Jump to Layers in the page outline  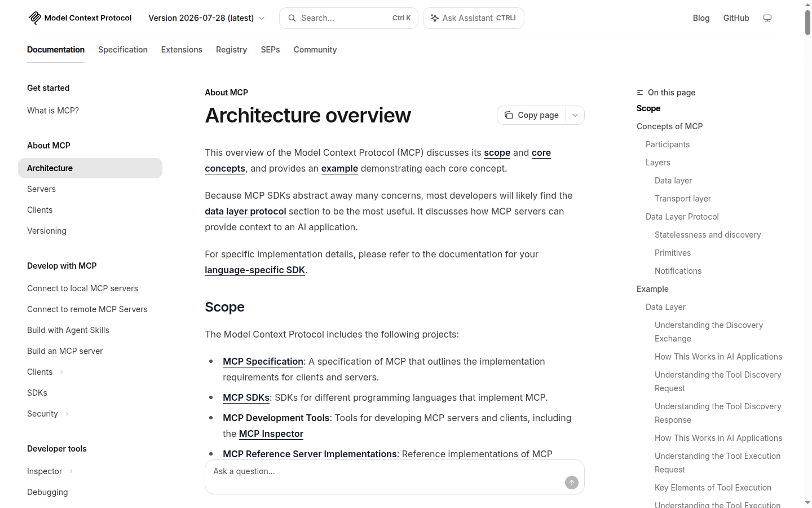coord(658,163)
